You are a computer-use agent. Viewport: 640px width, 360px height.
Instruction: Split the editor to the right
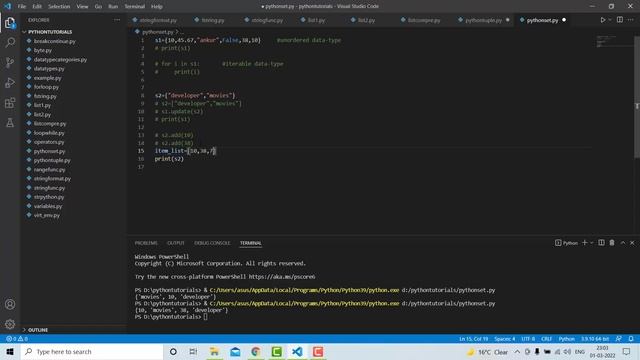(620, 20)
